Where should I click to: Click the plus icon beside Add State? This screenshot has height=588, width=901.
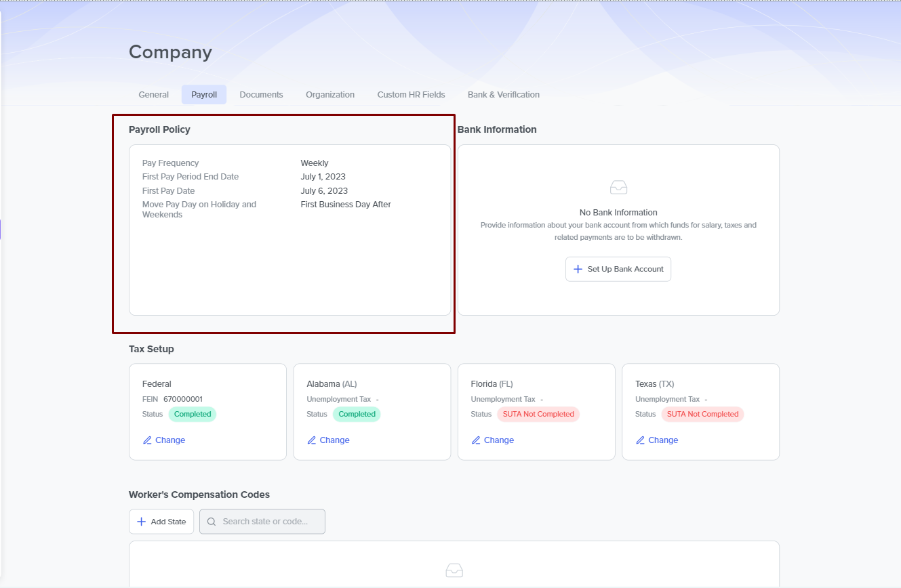pos(141,522)
